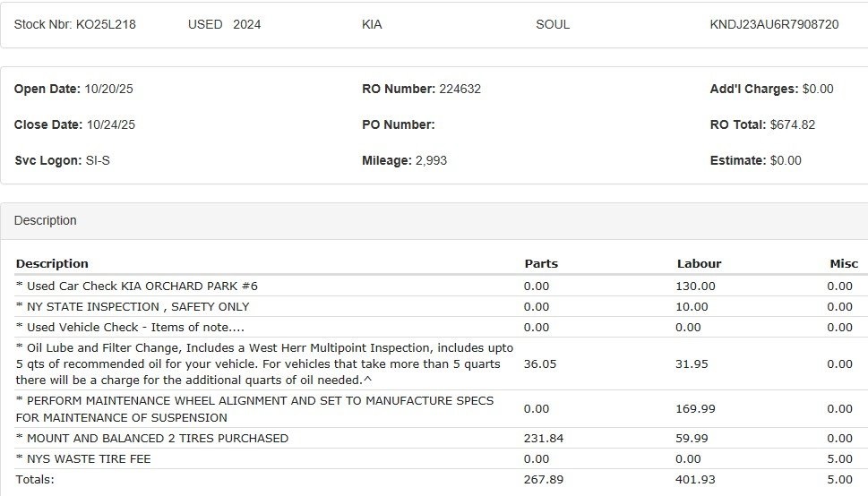Click the RO Number value 224632
Image resolution: width=868 pixels, height=496 pixels.
tap(460, 89)
